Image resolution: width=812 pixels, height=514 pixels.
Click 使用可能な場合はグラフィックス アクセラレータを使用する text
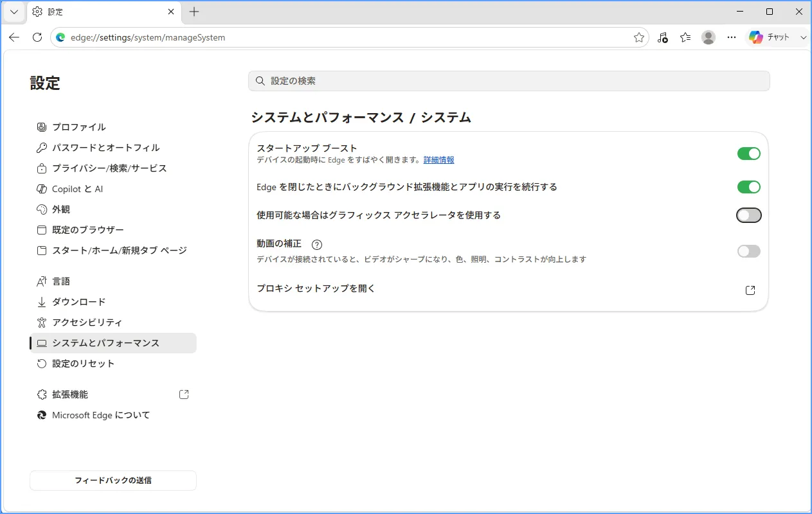pos(379,215)
